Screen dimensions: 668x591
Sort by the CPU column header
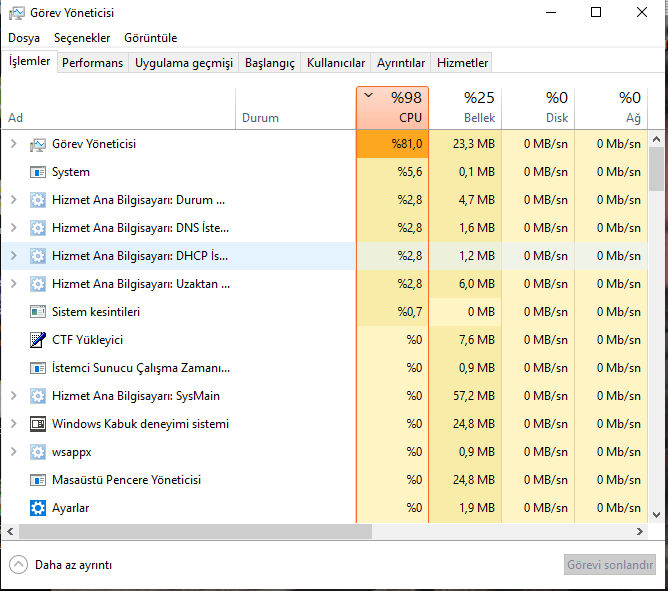click(x=392, y=108)
